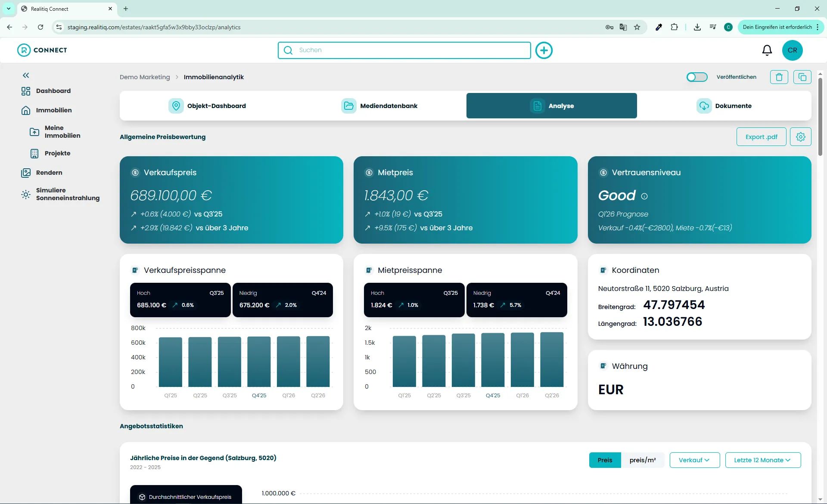827x504 pixels.
Task: Click the Durchschnittlicher Verkaufspreis card
Action: coord(186,495)
